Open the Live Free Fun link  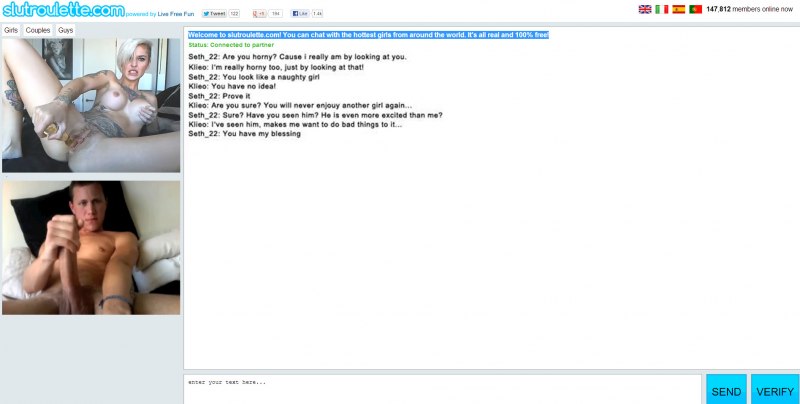point(176,14)
